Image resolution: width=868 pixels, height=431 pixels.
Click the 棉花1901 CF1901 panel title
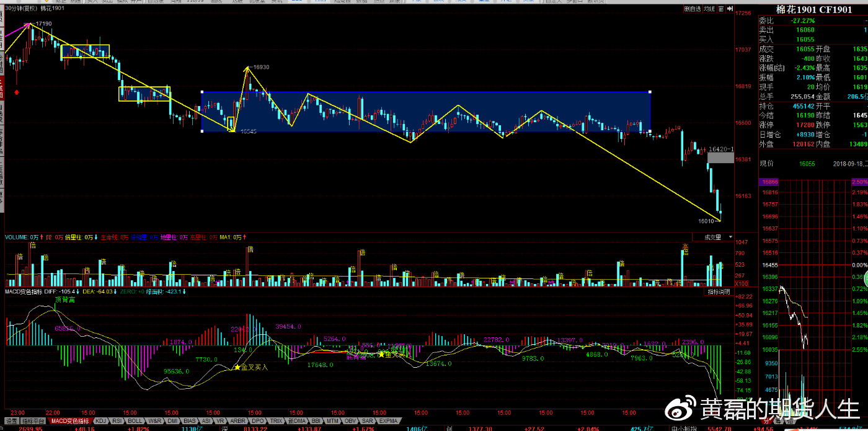813,9
